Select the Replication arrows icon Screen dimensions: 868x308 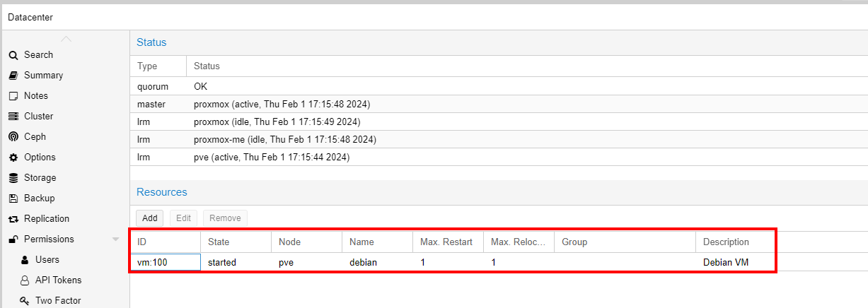point(13,219)
